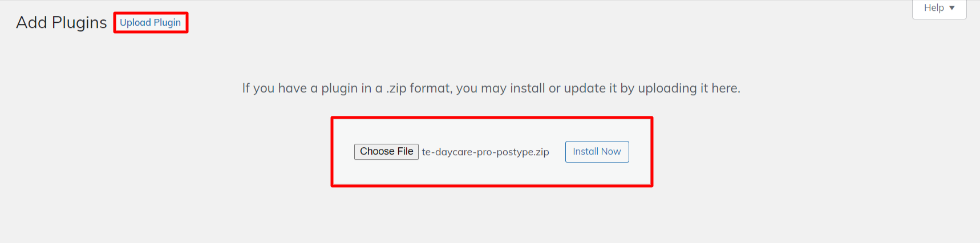Click the word "Plugins" in the page heading

(x=79, y=23)
